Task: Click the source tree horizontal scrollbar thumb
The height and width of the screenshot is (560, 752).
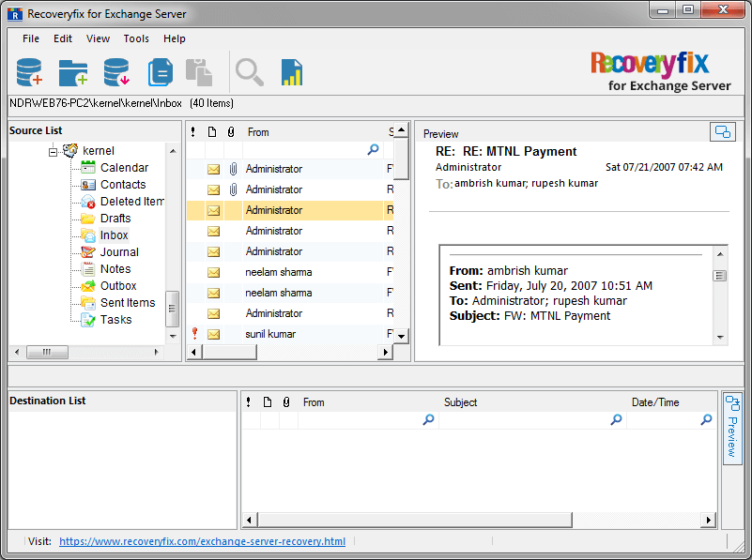Action: (47, 352)
